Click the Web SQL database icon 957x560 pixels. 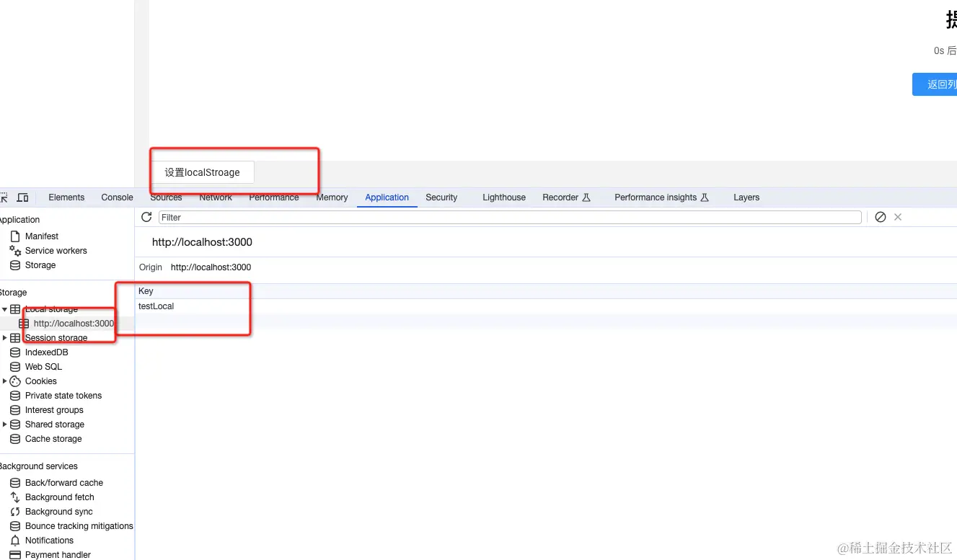(15, 367)
